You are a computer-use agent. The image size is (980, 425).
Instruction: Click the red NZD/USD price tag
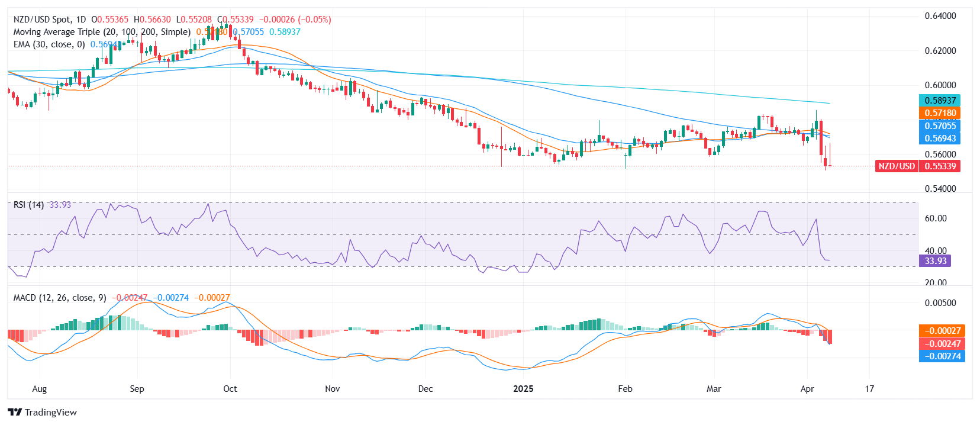coord(896,166)
